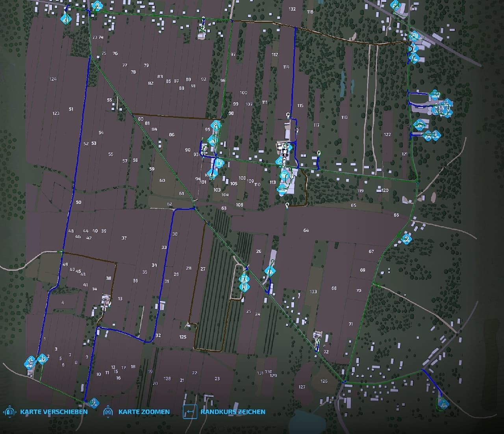Click field label 59

pyautogui.click(x=152, y=169)
